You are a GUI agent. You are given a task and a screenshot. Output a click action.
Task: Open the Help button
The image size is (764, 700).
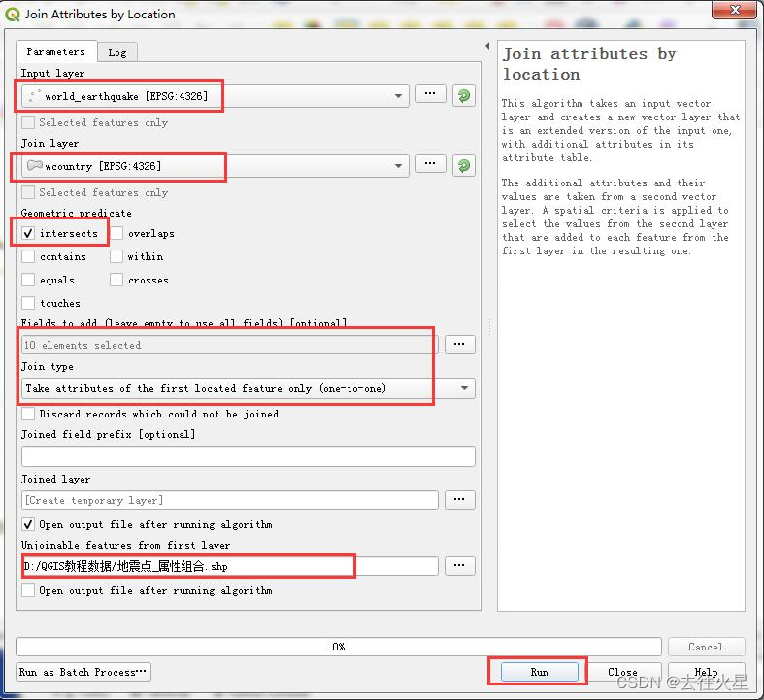click(706, 672)
